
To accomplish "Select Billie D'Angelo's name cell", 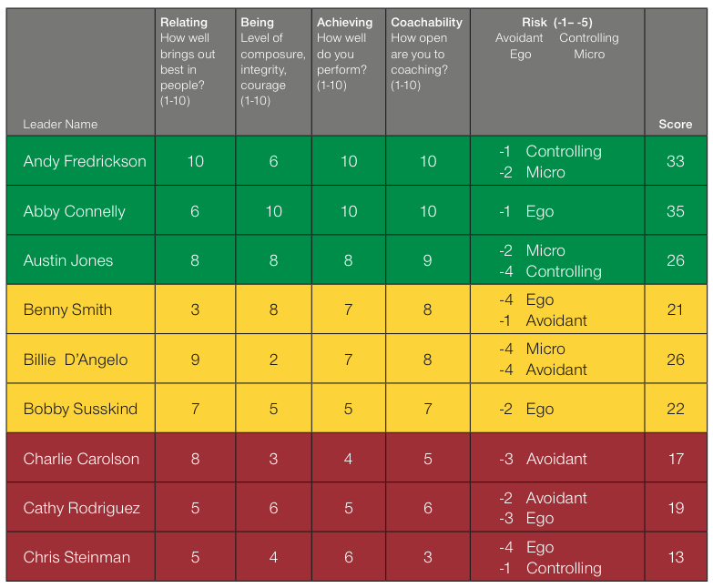I will coord(76,360).
